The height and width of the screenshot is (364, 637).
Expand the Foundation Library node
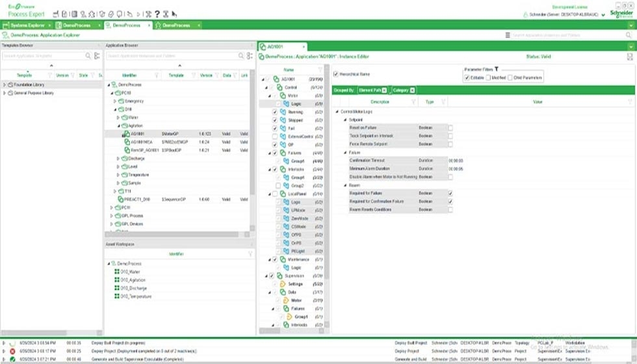[5, 84]
